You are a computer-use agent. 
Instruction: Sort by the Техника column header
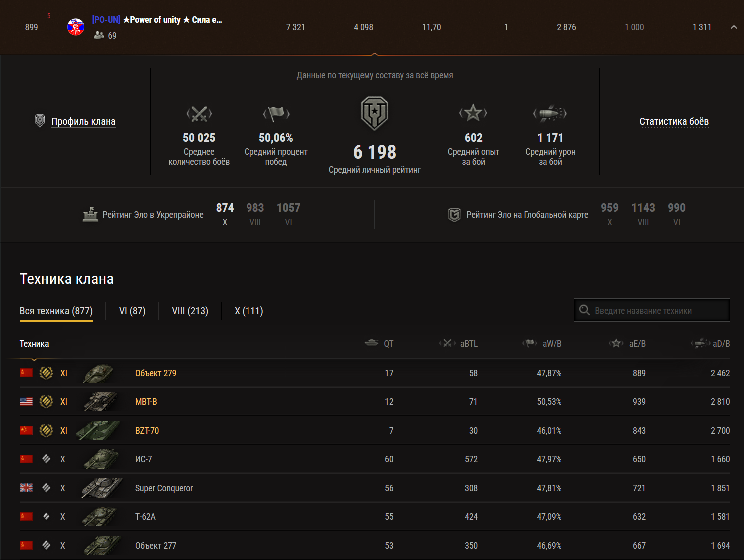point(34,344)
